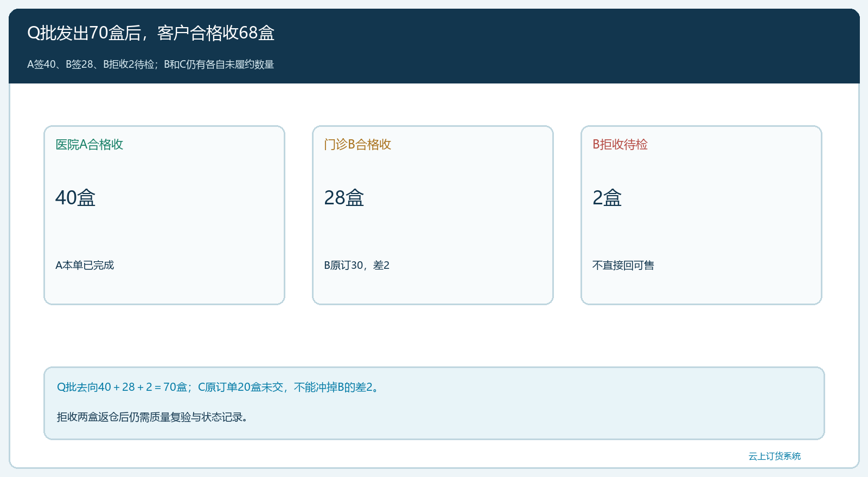
Task: Click the '40盒' value
Action: pos(75,198)
